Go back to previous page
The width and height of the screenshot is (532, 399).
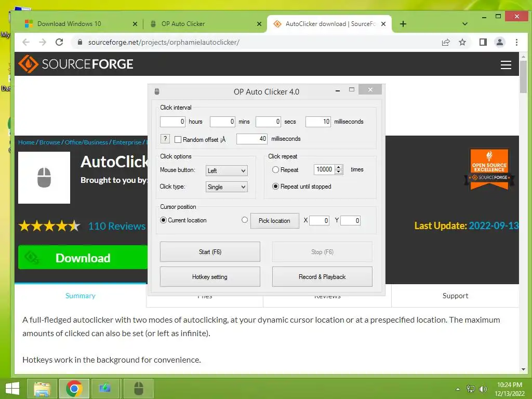(x=26, y=42)
